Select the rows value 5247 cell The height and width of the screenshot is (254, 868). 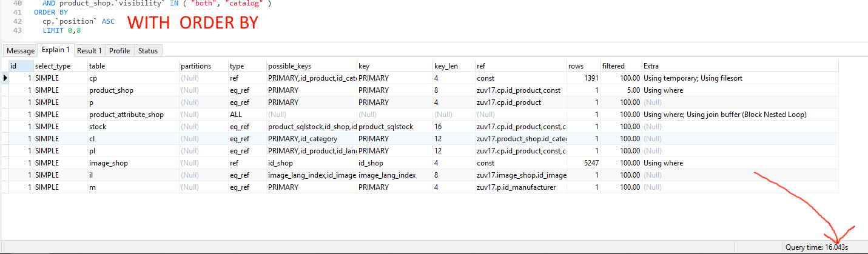click(589, 163)
